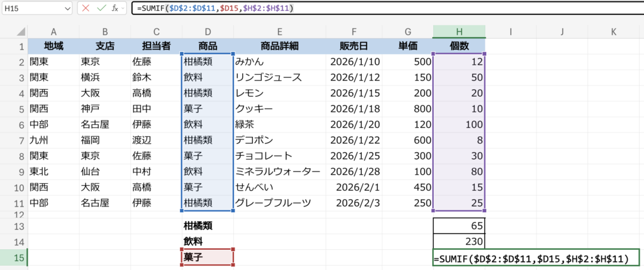This screenshot has width=644, height=270.
Task: Expand the Name Box dropdown arrow
Action: click(67, 9)
